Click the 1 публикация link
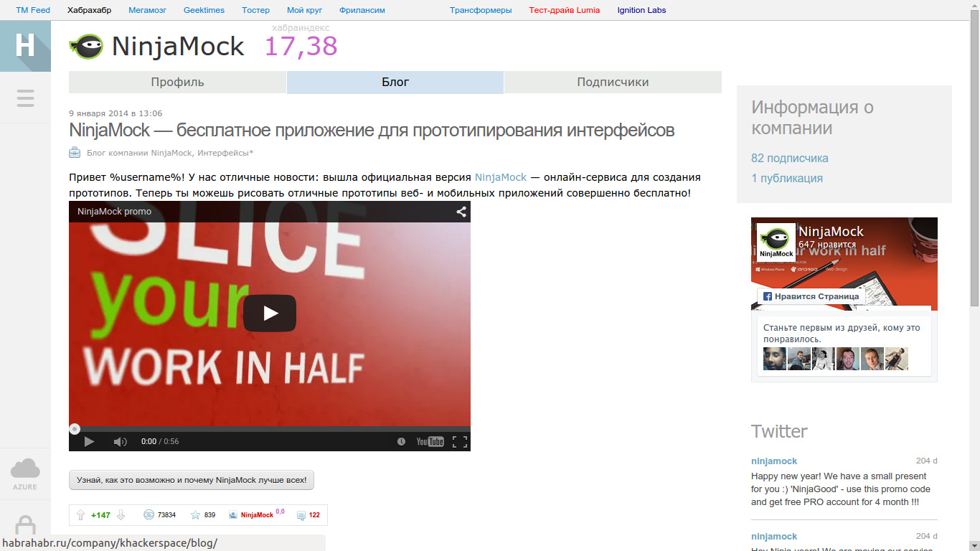980x551 pixels. pos(787,179)
